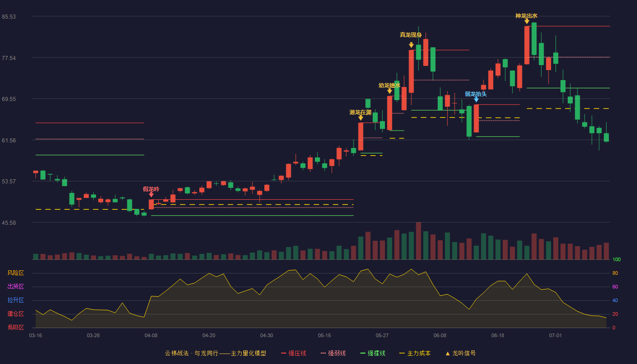Click the 拉升区 zone label
Viewport: 637px width, 364px height.
point(15,300)
